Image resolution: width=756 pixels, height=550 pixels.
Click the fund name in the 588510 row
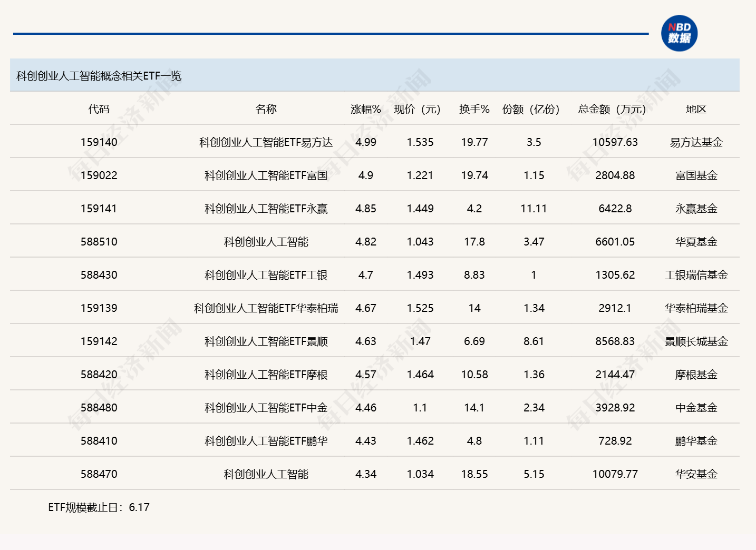(266, 242)
